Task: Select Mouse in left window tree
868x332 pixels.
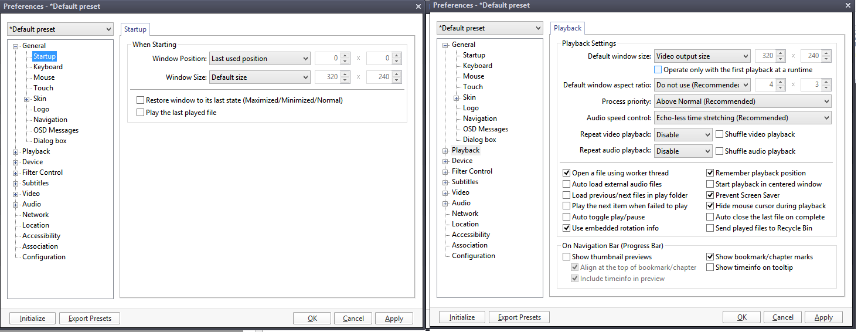Action: (44, 77)
